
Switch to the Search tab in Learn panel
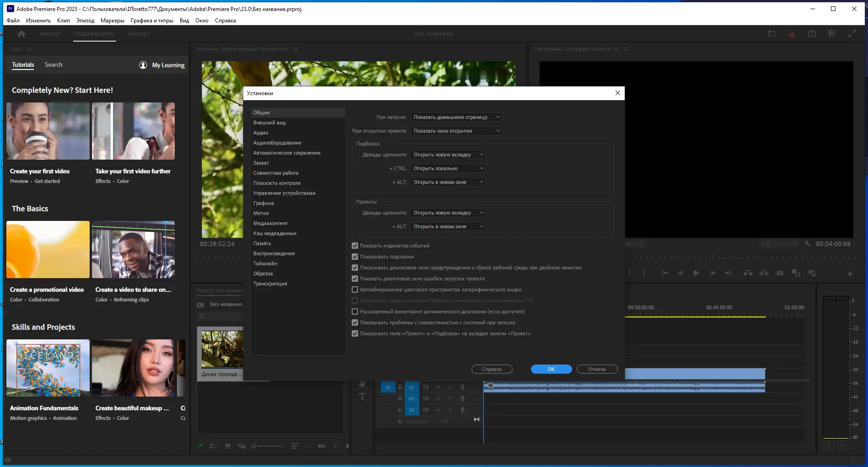click(54, 65)
